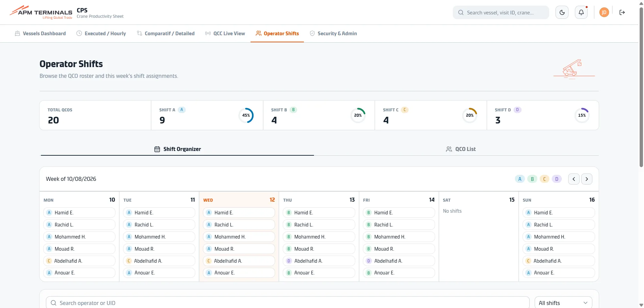
Task: Click the Shift C 20% progress ring
Action: (470, 115)
